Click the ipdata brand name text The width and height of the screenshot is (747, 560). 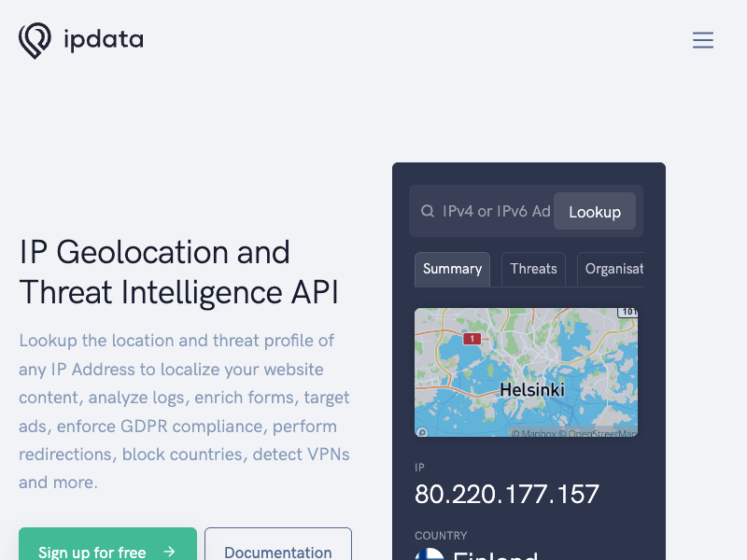tap(104, 39)
